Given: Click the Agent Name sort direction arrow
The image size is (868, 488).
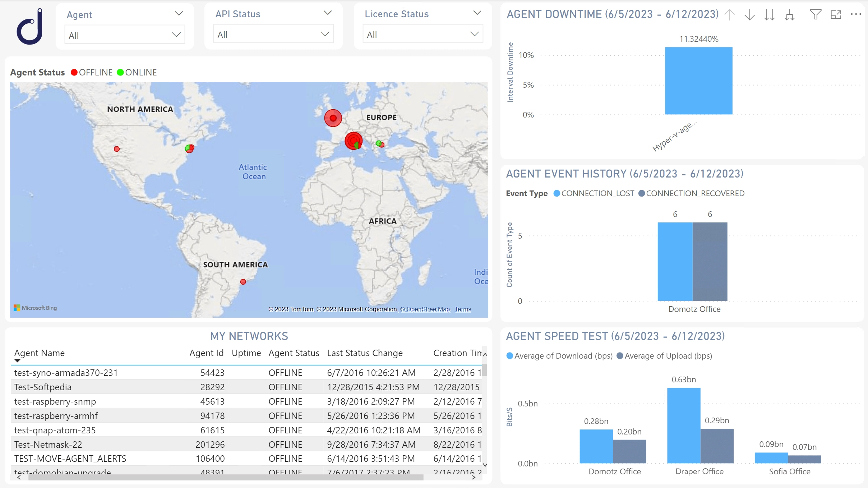Looking at the screenshot, I should 17,360.
